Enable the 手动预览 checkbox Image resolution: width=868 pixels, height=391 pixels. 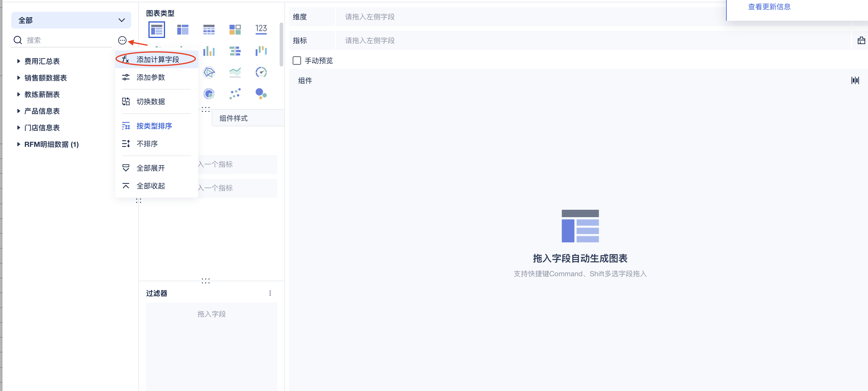pos(297,61)
